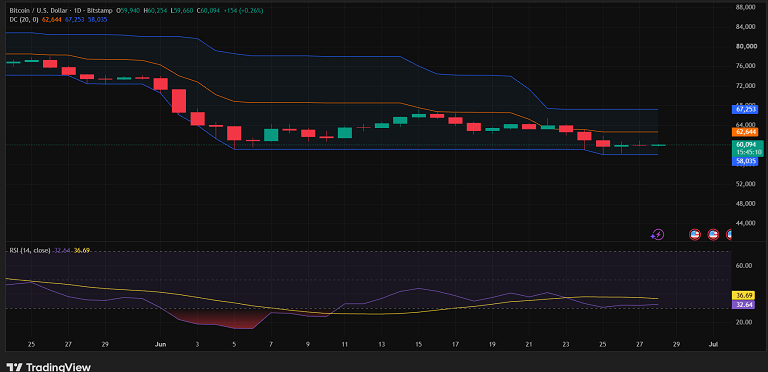Click the 76,000 price axis label
This screenshot has height=372, width=768.
746,66
